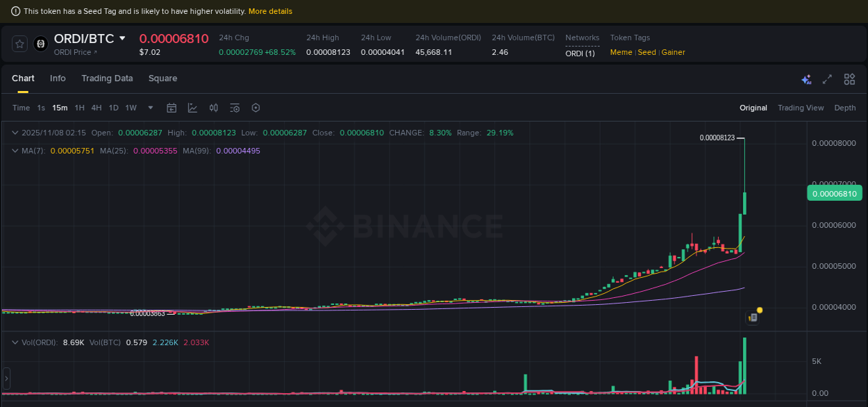Switch chart to Depth view

[x=845, y=108]
